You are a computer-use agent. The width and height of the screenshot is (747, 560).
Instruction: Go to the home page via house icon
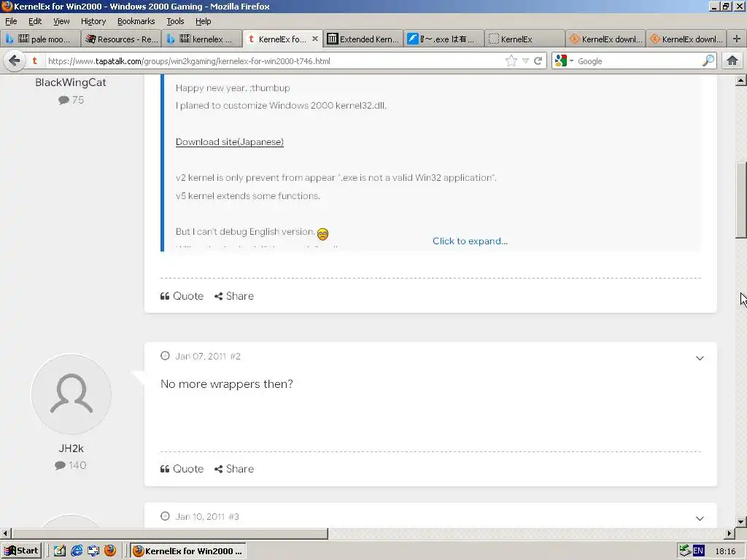pyautogui.click(x=732, y=61)
